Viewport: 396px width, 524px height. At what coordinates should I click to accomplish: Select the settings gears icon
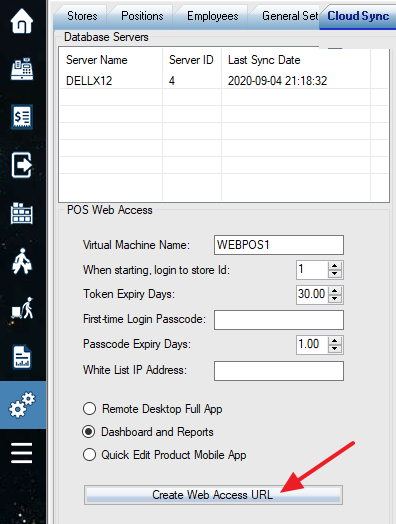(22, 404)
